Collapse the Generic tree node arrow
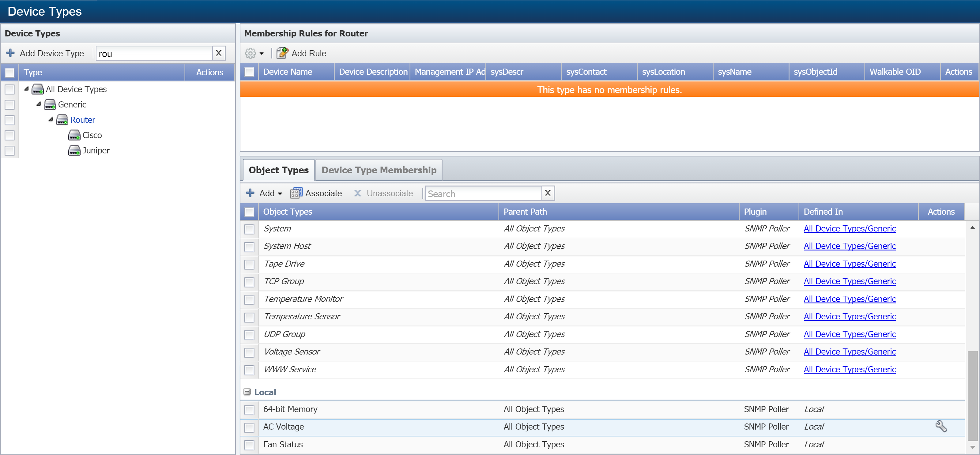 click(x=38, y=104)
